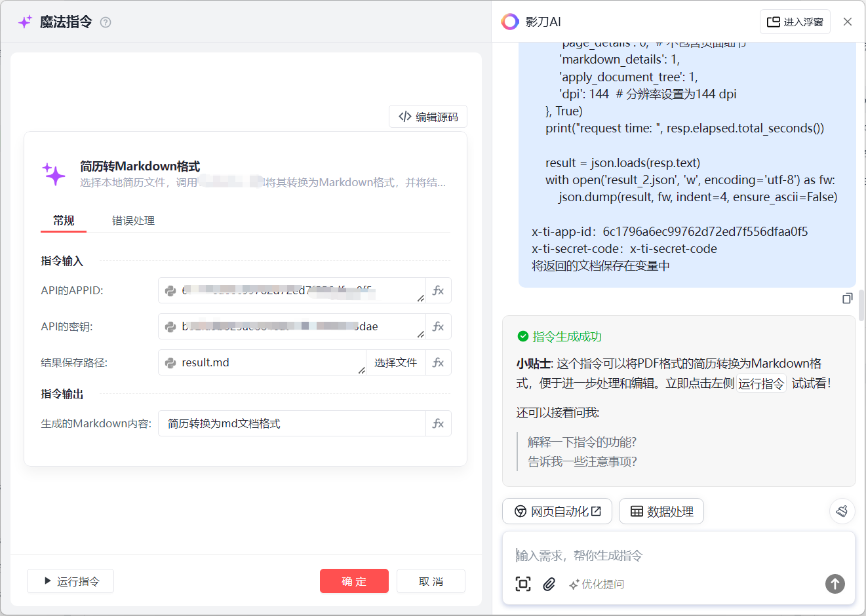The width and height of the screenshot is (866, 616).
Task: Click the 生成的Markdown内容 output field
Action: click(x=292, y=423)
